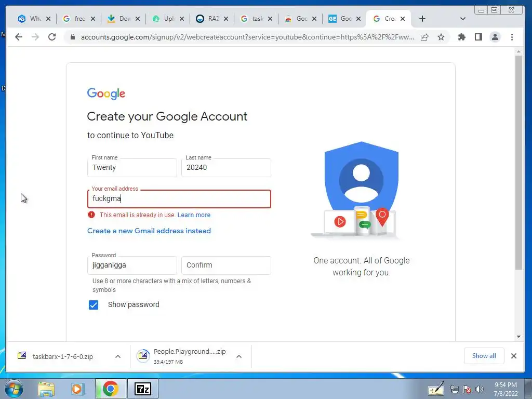Click 'This email is already in use' message

coord(137,215)
